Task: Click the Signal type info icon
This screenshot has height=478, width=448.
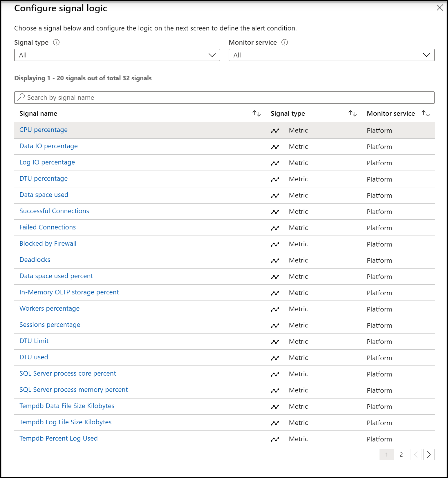Action: point(56,42)
